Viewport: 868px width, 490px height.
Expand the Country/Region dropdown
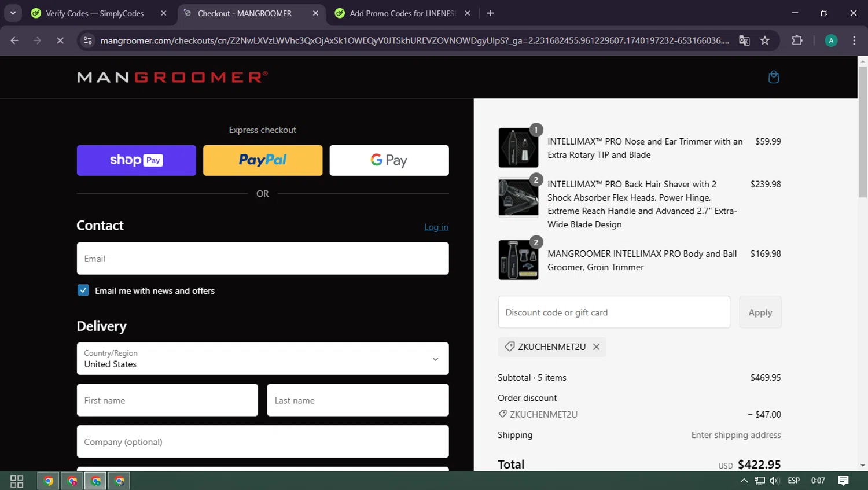[263, 359]
